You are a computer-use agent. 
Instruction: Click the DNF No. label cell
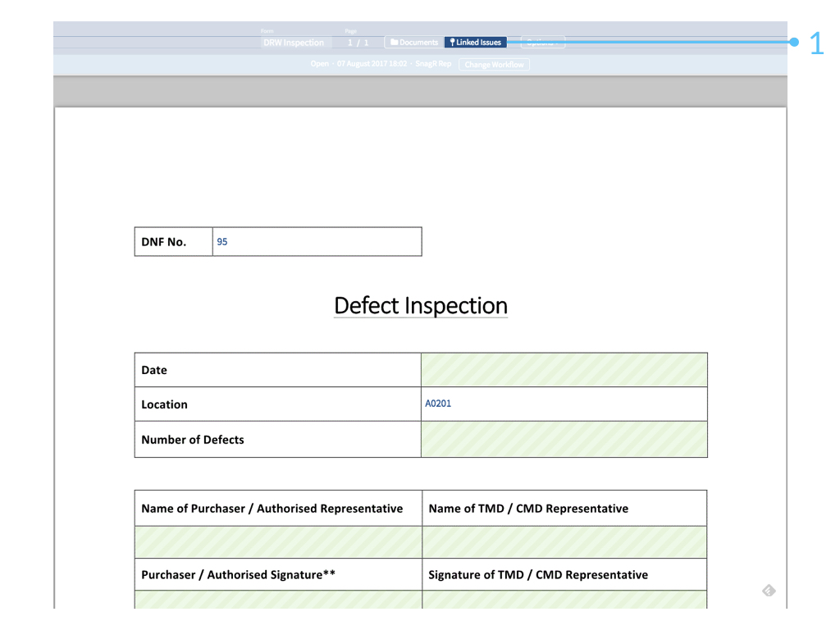click(174, 242)
